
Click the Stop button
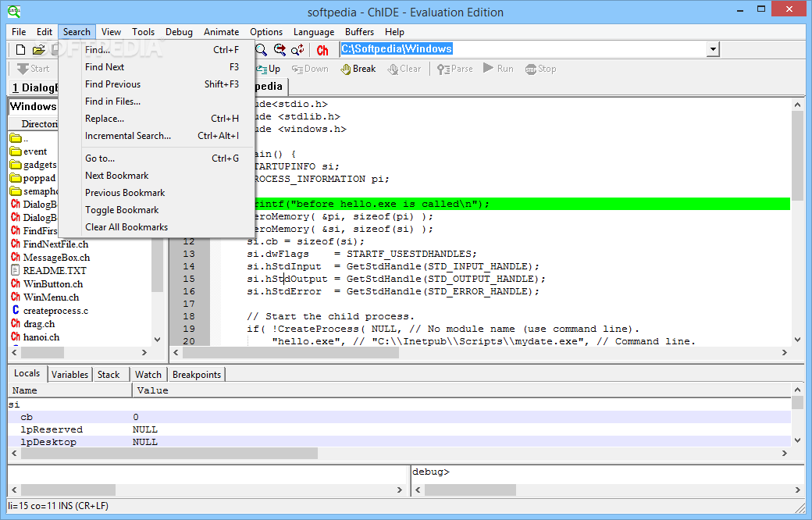click(540, 69)
